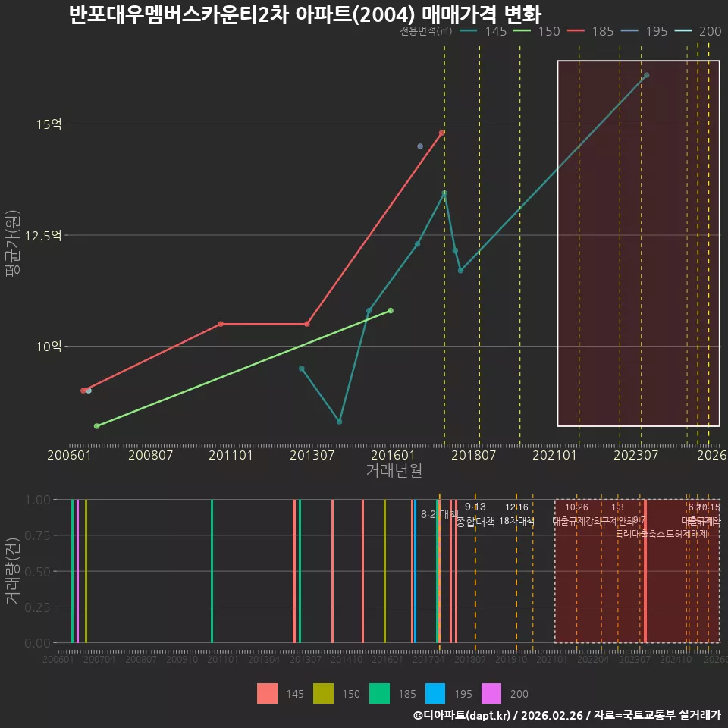Screen dimensions: 728x728
Task: Click the 145 salmon legend swatch
Action: (267, 693)
